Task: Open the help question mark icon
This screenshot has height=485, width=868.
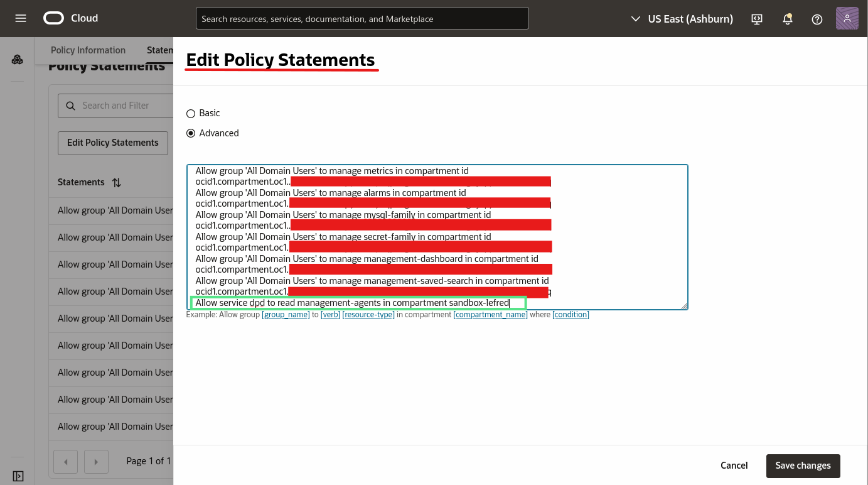Action: pyautogui.click(x=817, y=19)
